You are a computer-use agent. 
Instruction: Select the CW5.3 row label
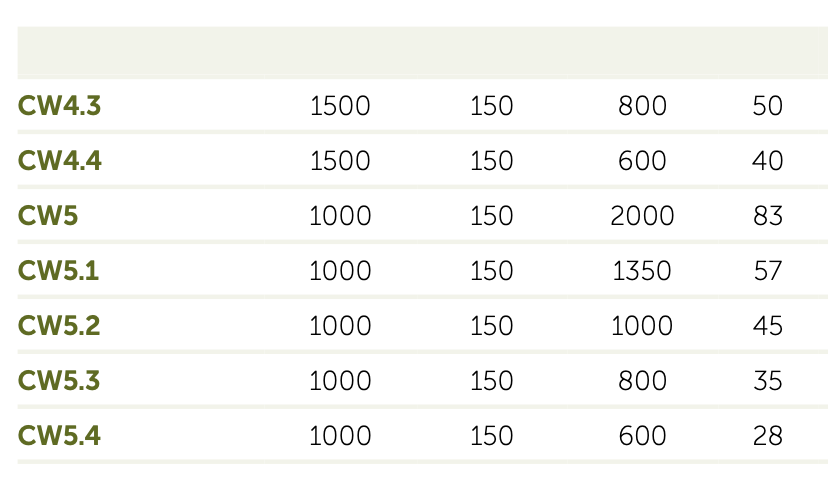[x=60, y=381]
